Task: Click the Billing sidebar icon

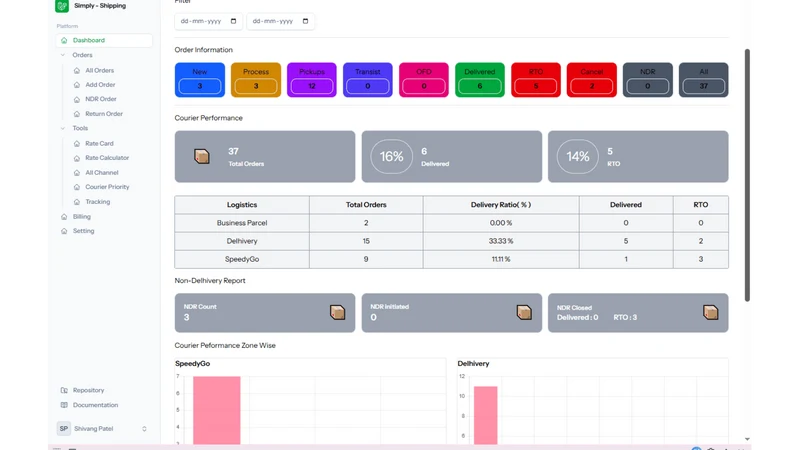Action: tap(64, 217)
